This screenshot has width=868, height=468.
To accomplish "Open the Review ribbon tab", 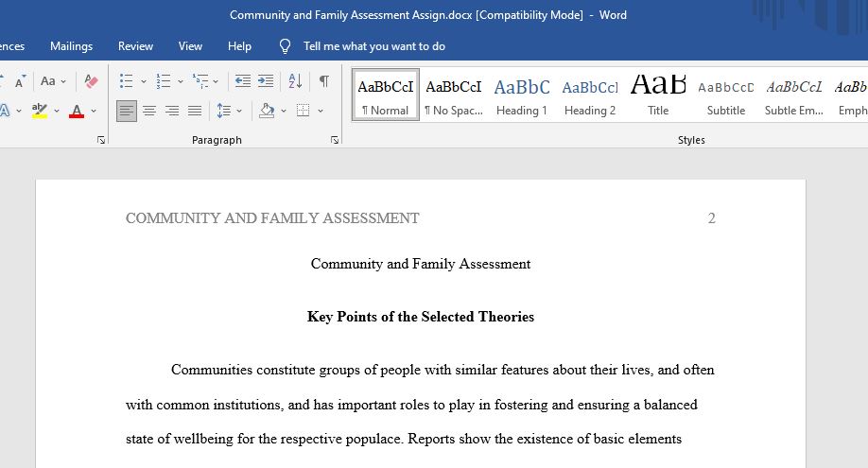I will 135,46.
